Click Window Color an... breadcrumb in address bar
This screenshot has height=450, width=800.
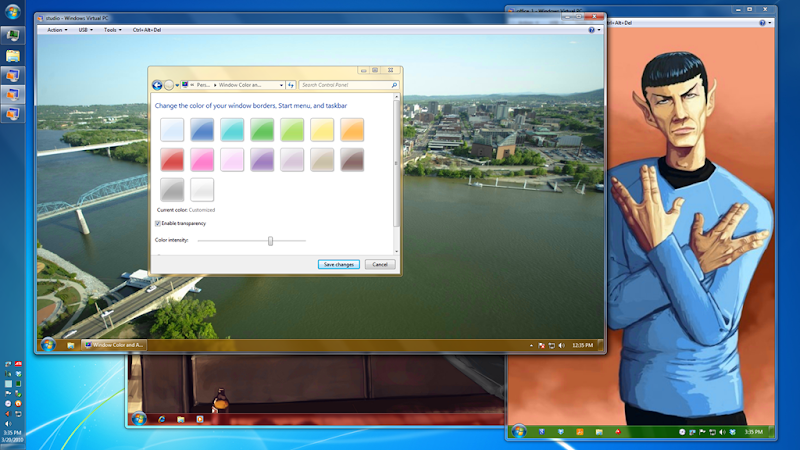pyautogui.click(x=240, y=85)
